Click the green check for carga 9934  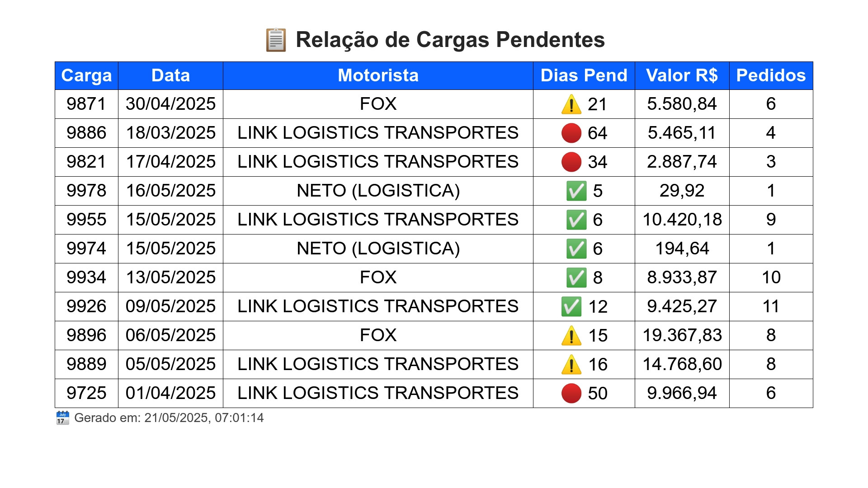[576, 278]
